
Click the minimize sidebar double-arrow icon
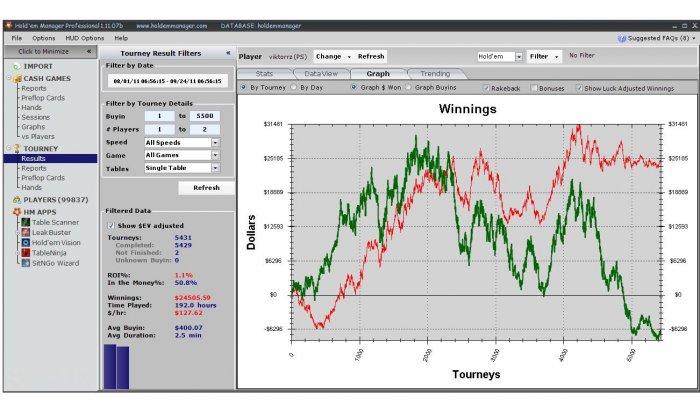(89, 51)
